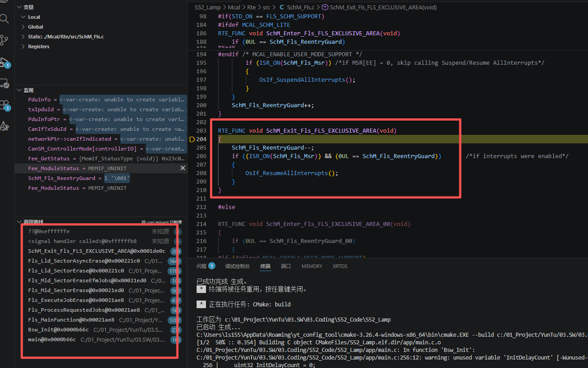Remove the Fee_ModuleStatus watch expression with X
The height and width of the screenshot is (368, 588).
point(182,168)
